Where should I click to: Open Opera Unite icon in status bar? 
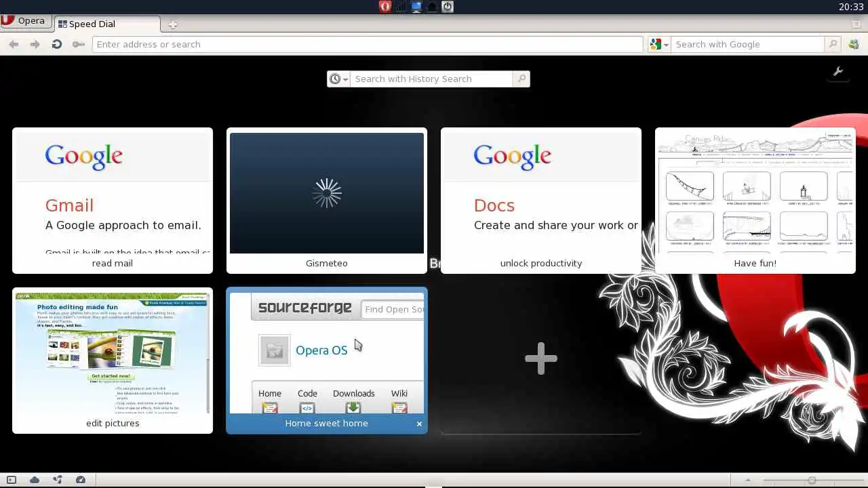(58, 480)
